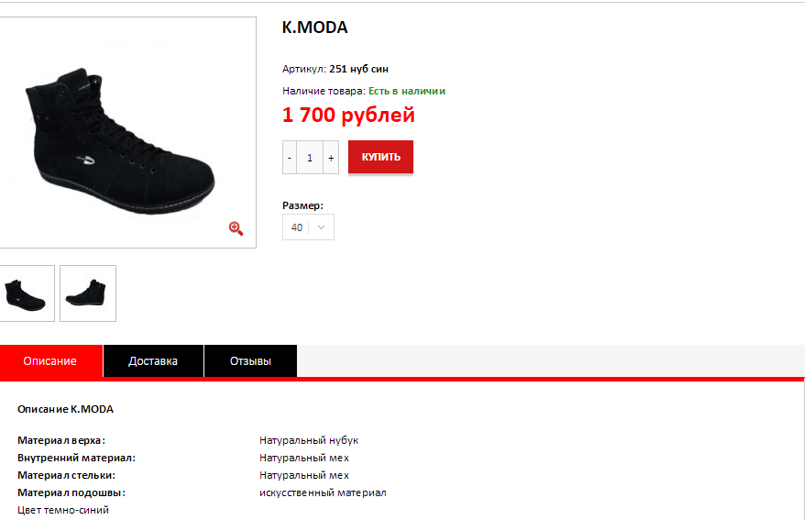Click the article number 251 нуб син
Viewport: 812px width, 520px height.
[359, 69]
